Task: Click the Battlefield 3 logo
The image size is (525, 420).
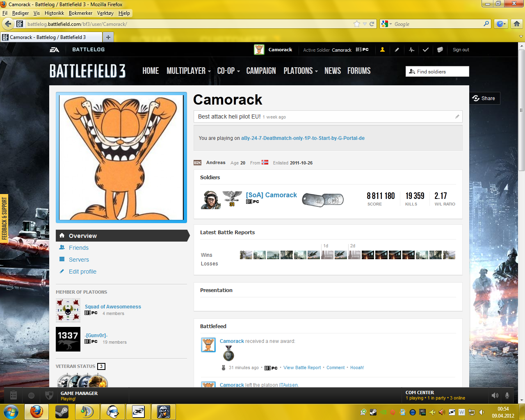Action: click(x=87, y=71)
